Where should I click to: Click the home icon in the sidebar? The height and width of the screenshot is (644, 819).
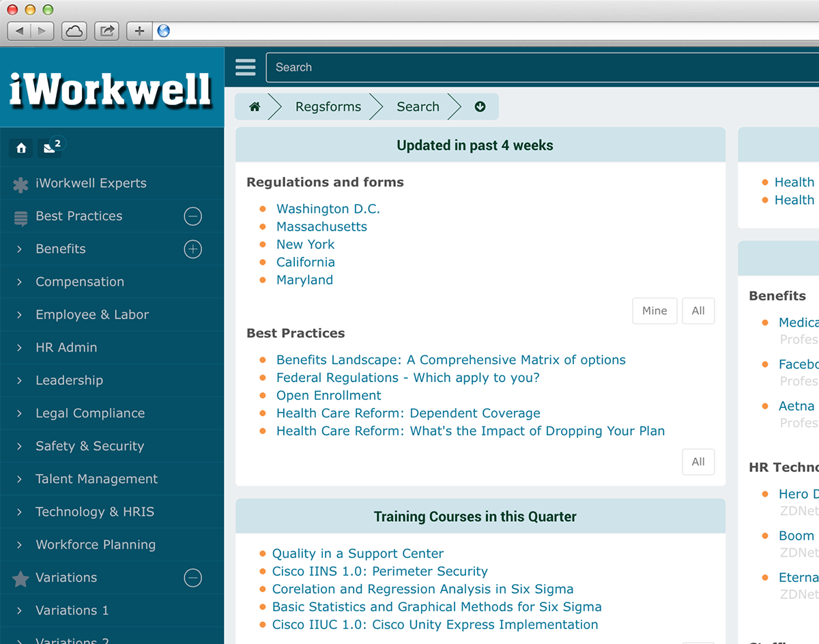20,147
